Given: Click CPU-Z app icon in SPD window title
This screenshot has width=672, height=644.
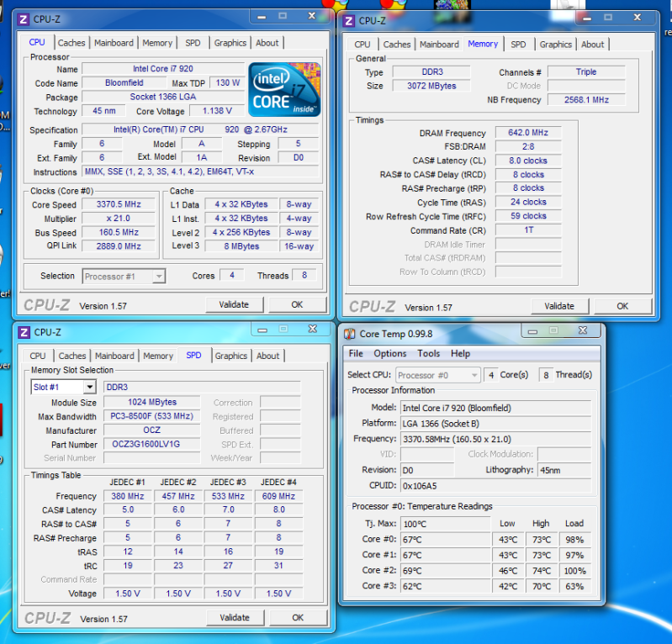Looking at the screenshot, I should [24, 332].
